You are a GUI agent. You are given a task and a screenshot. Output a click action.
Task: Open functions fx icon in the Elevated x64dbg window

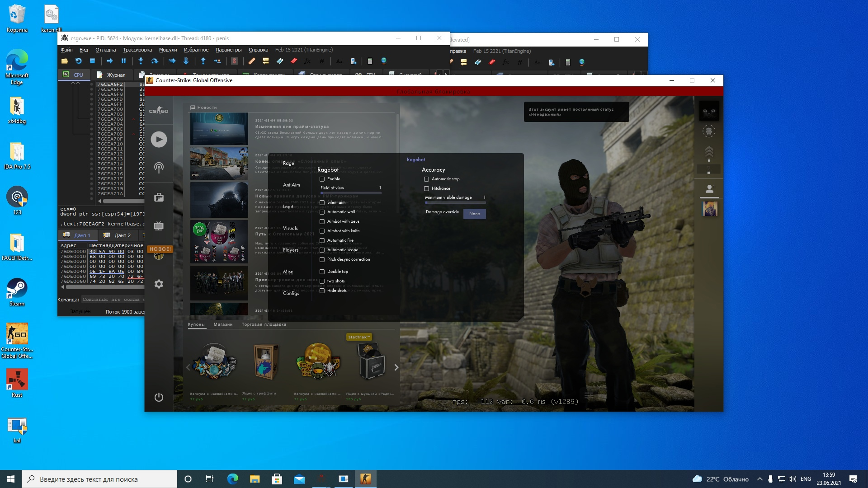[x=505, y=62]
